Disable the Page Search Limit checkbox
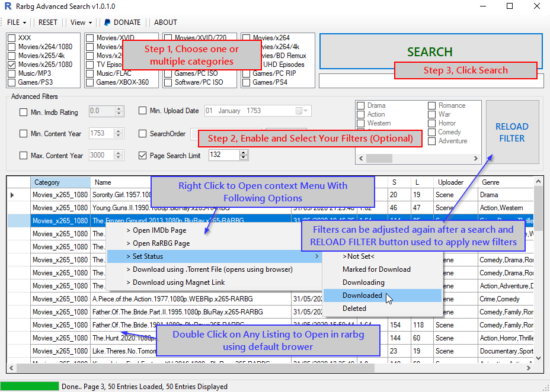 [x=142, y=156]
